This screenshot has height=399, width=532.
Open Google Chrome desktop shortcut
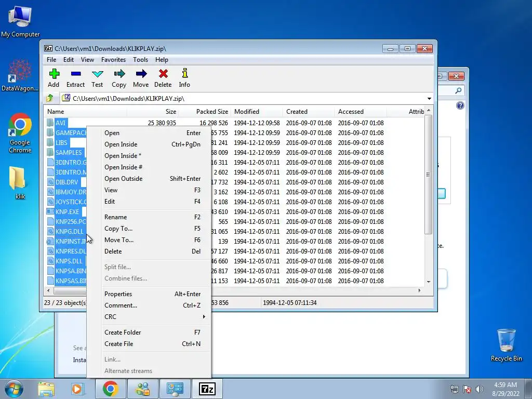point(20,133)
